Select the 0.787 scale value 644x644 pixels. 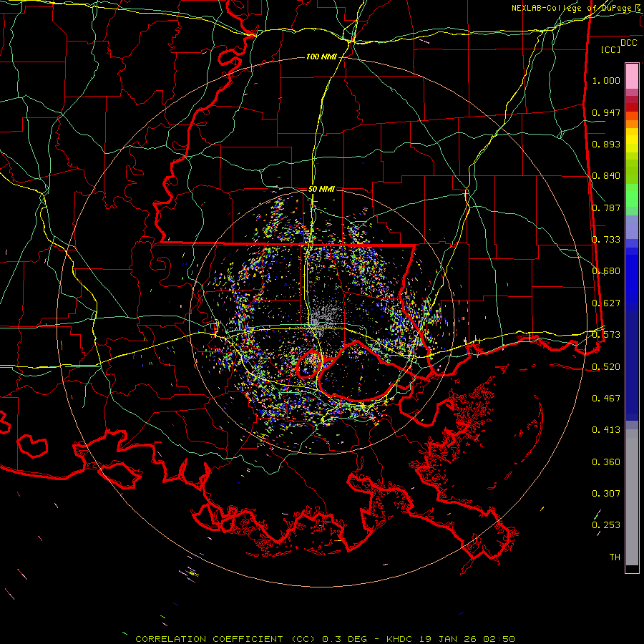pos(606,208)
